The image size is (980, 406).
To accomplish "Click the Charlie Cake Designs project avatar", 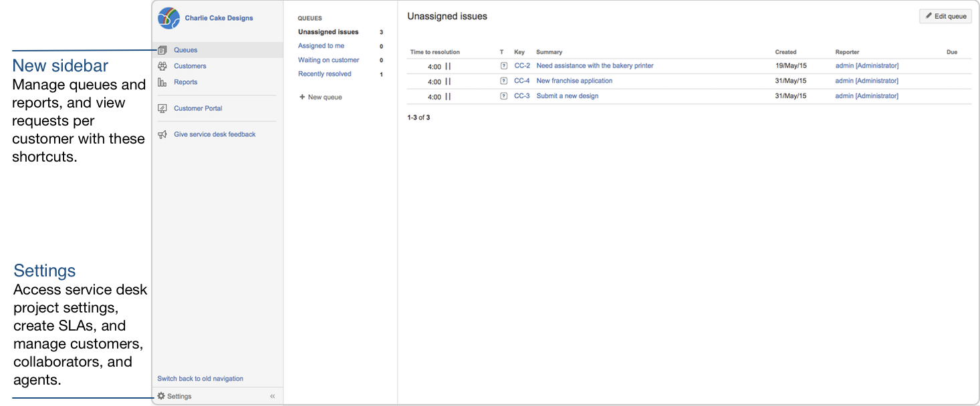I will coord(168,18).
